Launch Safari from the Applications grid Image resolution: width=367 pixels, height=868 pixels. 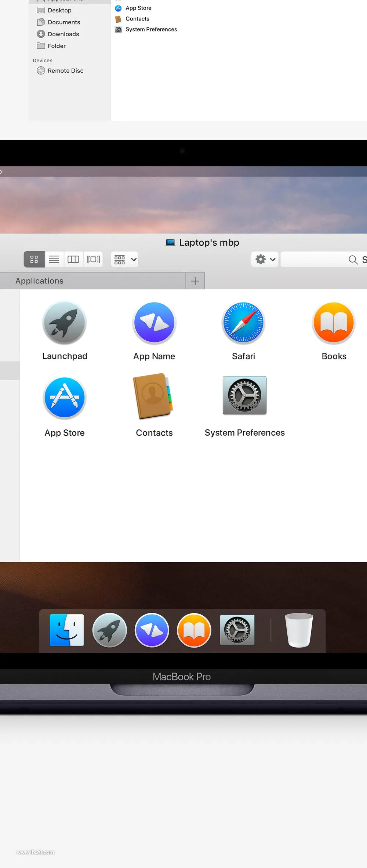tap(244, 323)
